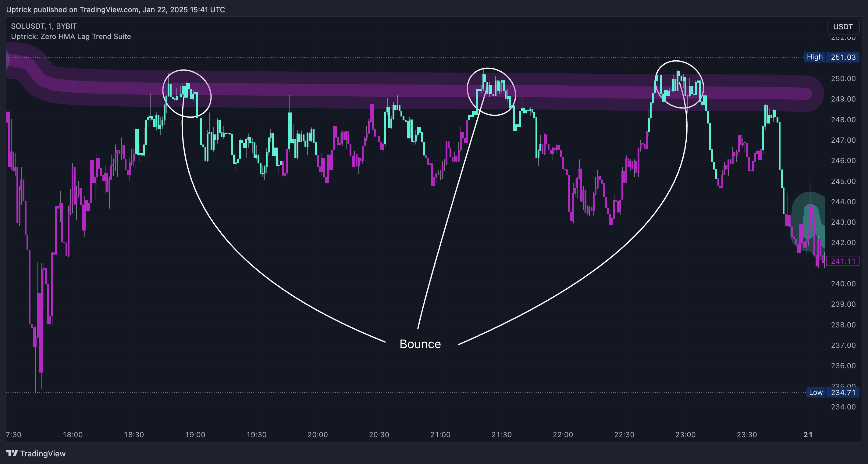Click the 237.00 price axis tick
Image resolution: width=868 pixels, height=464 pixels.
pos(843,345)
